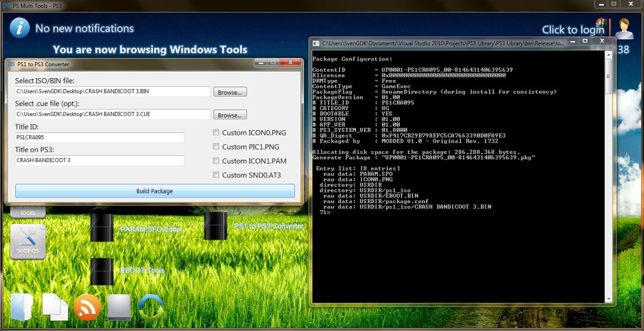The image size is (644, 331).
Task: Launch the PS1 to PS3 Converter icon
Action: pos(216,226)
